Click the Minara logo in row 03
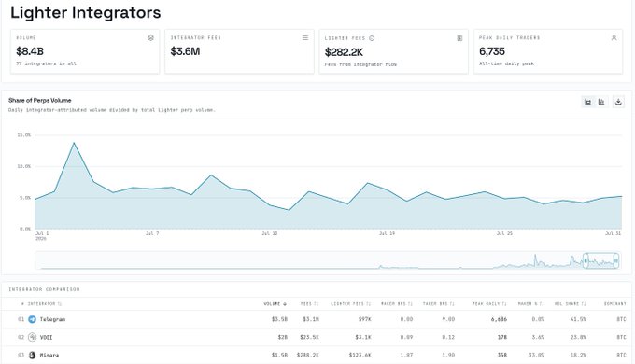Viewport: 635px width, 364px height. point(32,355)
